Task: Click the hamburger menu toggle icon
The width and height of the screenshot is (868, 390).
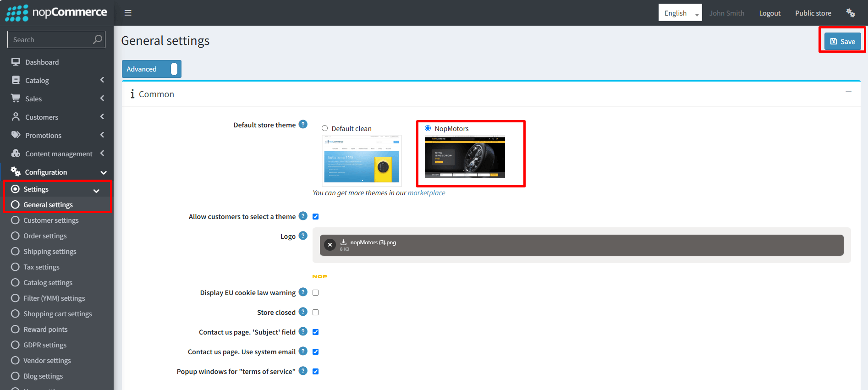Action: tap(128, 13)
